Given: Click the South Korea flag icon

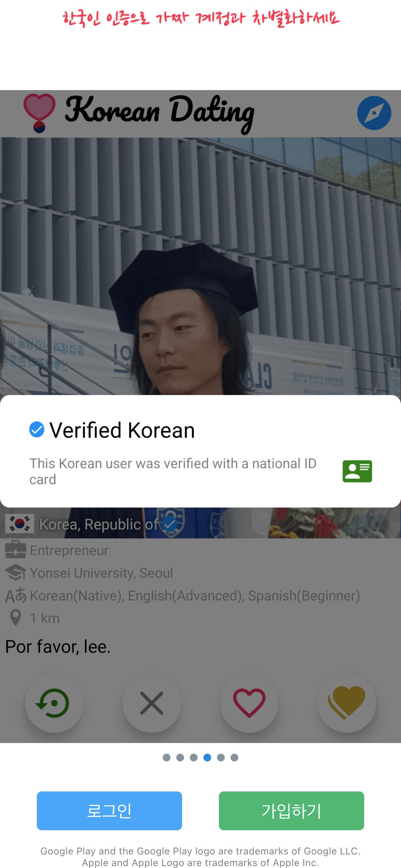Looking at the screenshot, I should pyautogui.click(x=20, y=524).
